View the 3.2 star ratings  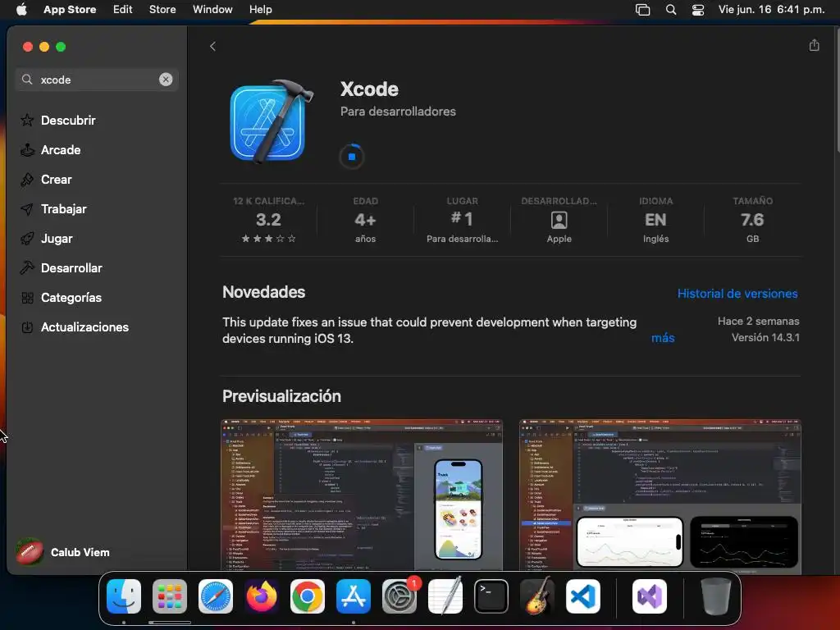tap(268, 220)
